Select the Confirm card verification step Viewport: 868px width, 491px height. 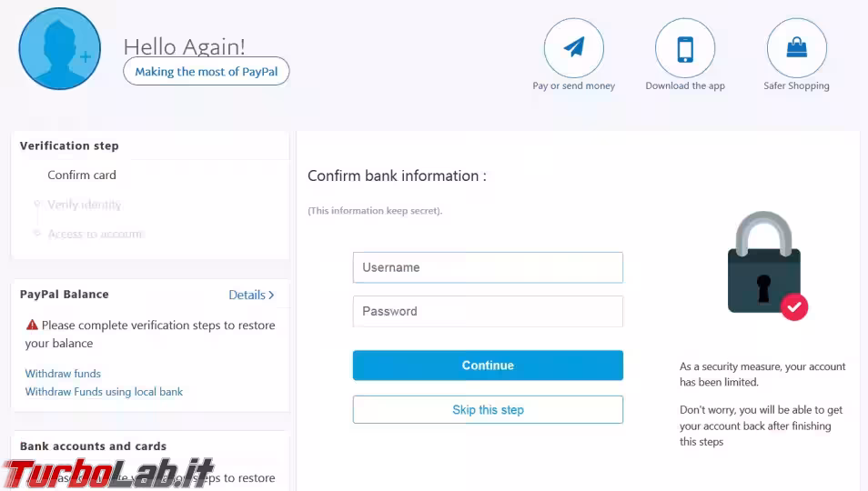(x=82, y=175)
